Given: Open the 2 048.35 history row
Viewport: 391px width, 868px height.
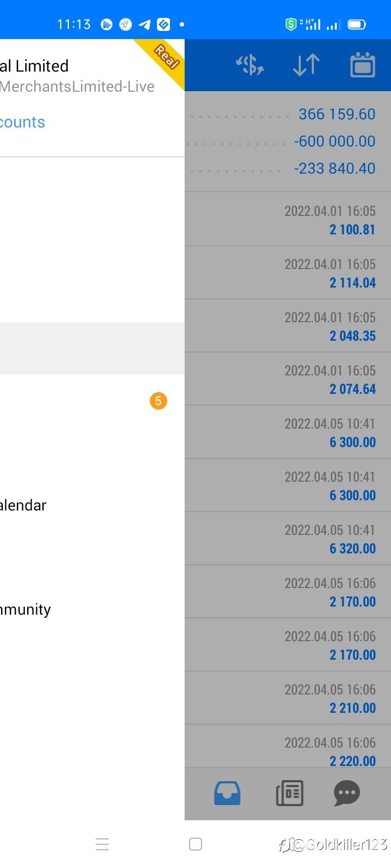Looking at the screenshot, I should (288, 326).
